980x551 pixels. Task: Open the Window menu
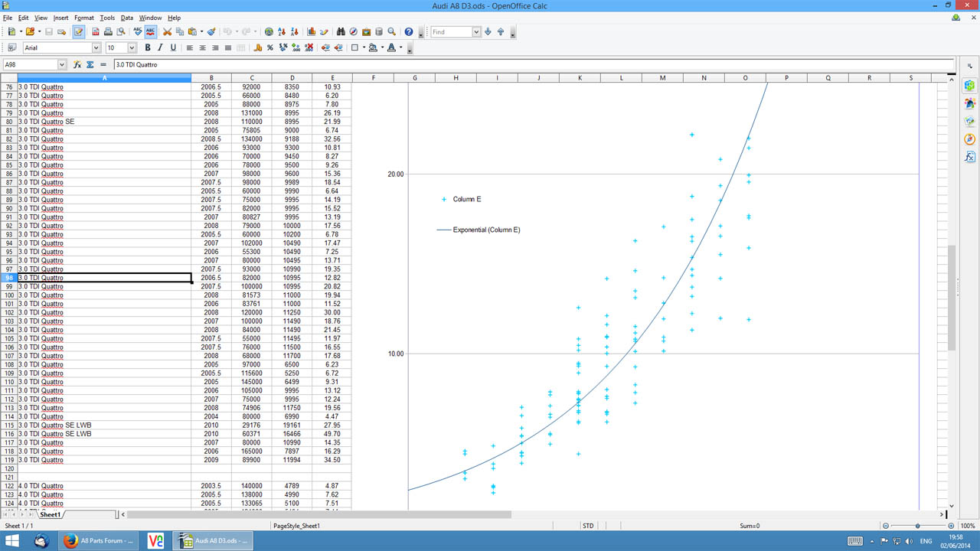[150, 18]
